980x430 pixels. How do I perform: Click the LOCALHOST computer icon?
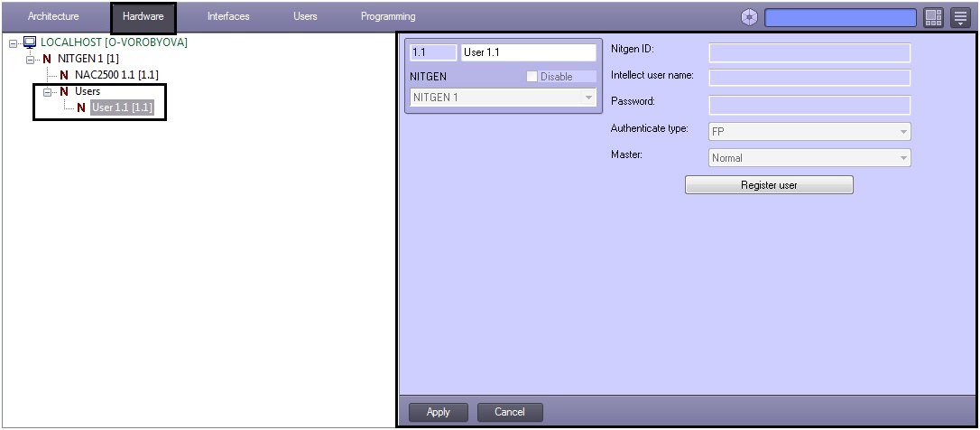click(30, 42)
